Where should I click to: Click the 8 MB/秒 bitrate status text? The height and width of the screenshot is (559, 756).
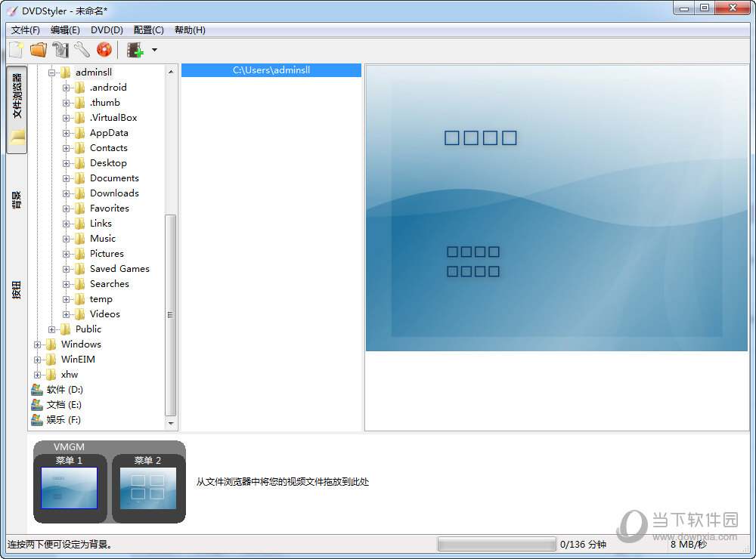pos(688,545)
